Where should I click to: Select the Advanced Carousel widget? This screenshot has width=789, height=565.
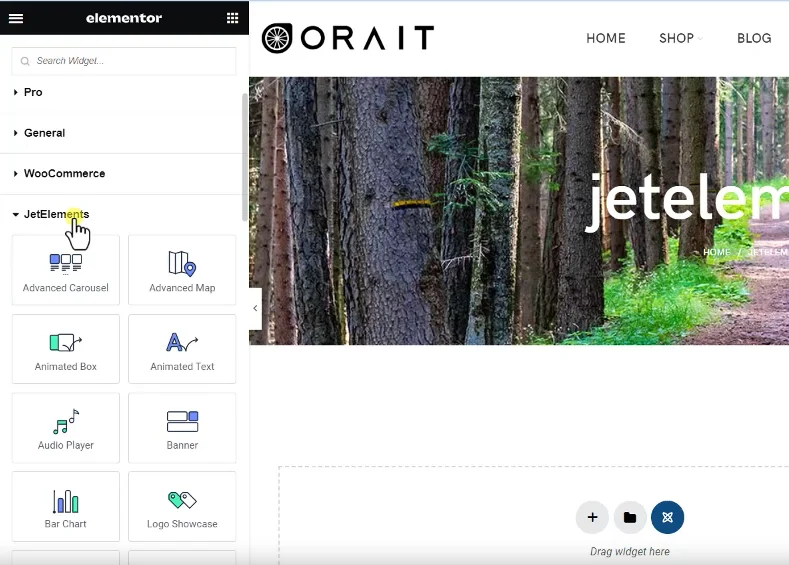click(x=66, y=270)
